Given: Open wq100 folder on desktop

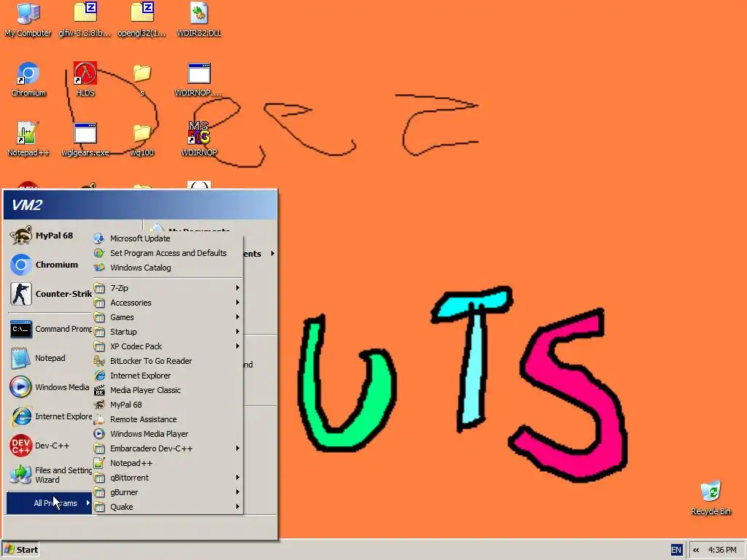Looking at the screenshot, I should point(142,139).
